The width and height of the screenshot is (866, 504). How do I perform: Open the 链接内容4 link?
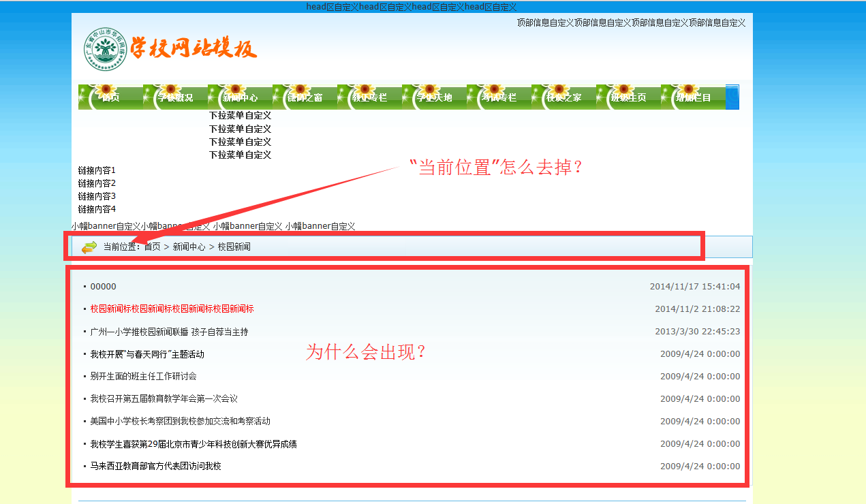coord(97,209)
